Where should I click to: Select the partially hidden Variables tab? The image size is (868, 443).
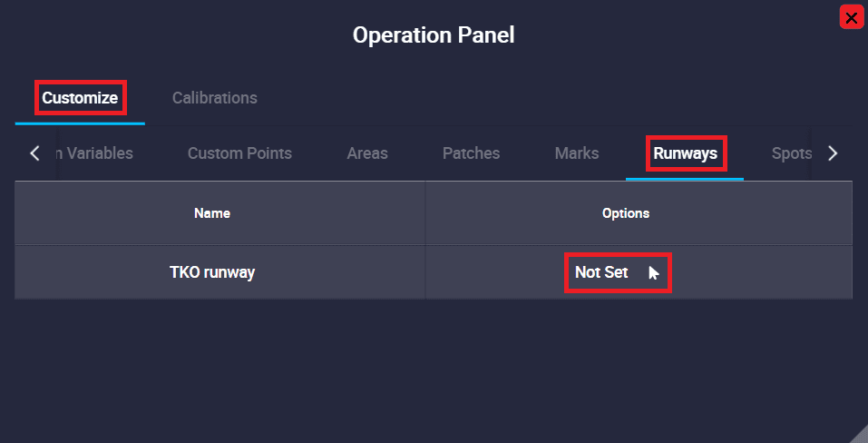94,153
